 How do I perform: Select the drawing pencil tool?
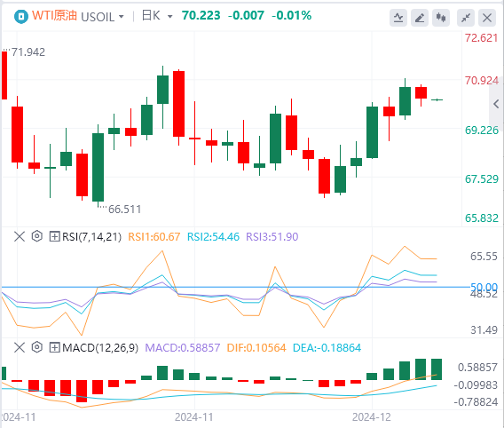point(420,18)
